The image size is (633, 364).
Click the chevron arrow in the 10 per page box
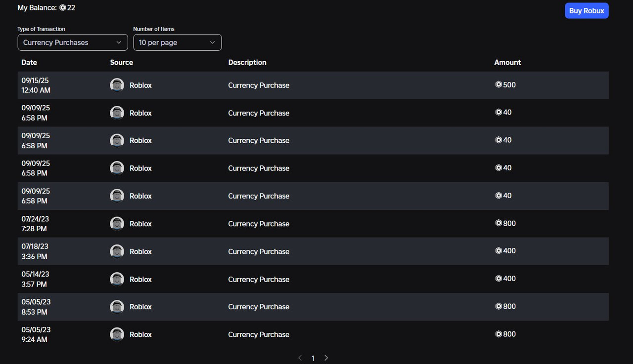click(x=213, y=42)
